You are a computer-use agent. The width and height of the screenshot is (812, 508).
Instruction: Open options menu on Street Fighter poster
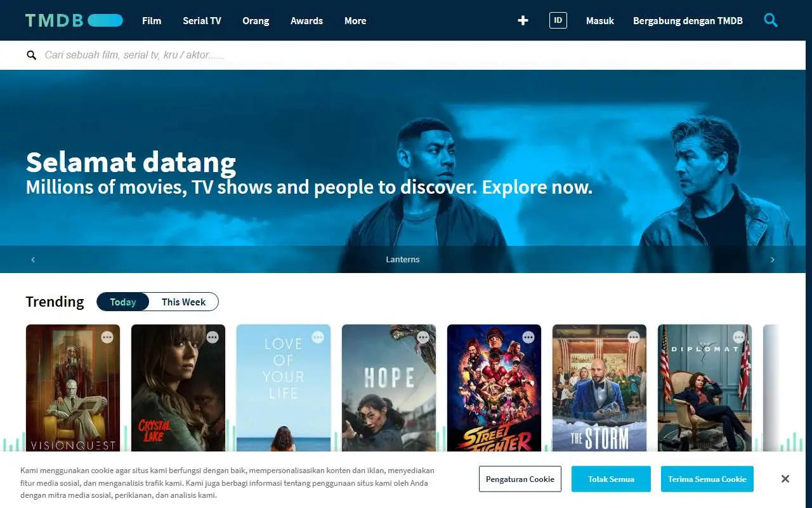point(528,337)
